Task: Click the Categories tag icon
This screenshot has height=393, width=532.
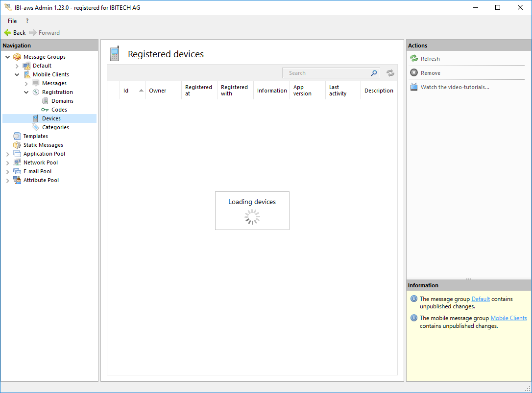Action: [36, 127]
